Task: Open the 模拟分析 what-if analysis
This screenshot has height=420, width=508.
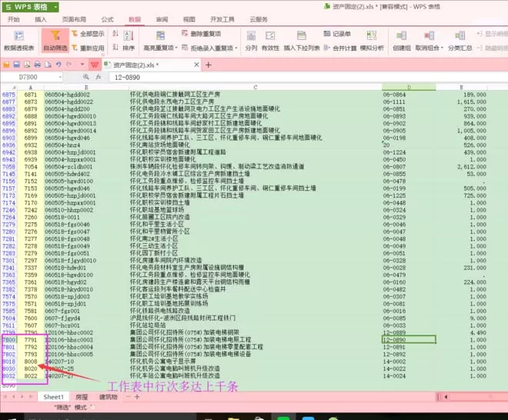Action: pyautogui.click(x=372, y=41)
